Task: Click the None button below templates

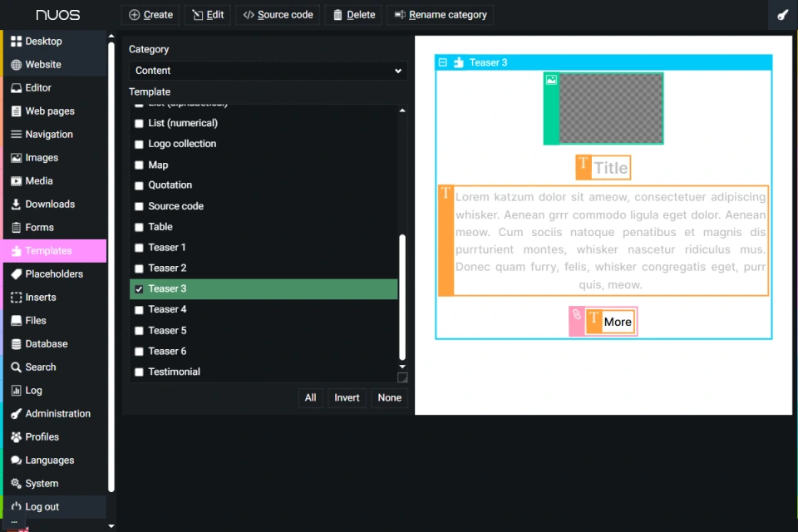Action: point(389,398)
